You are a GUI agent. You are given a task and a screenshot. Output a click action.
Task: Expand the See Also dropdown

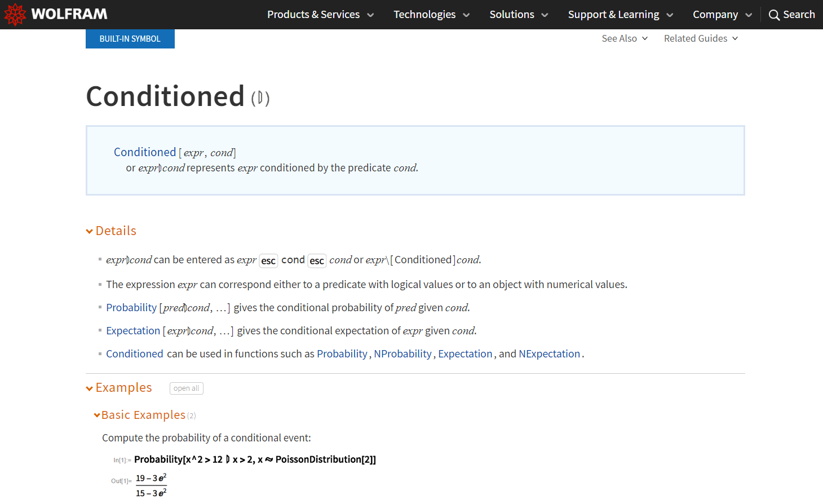(625, 38)
